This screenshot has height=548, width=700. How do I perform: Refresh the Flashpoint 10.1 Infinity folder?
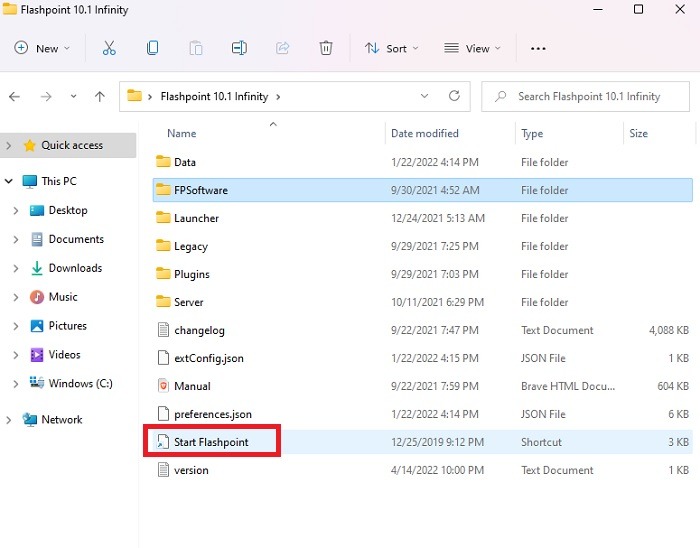[454, 96]
